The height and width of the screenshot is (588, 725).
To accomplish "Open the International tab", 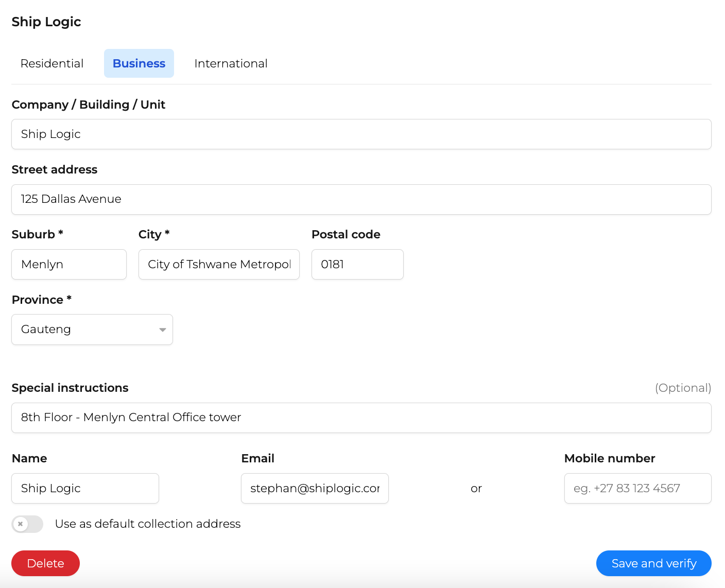I will point(231,63).
